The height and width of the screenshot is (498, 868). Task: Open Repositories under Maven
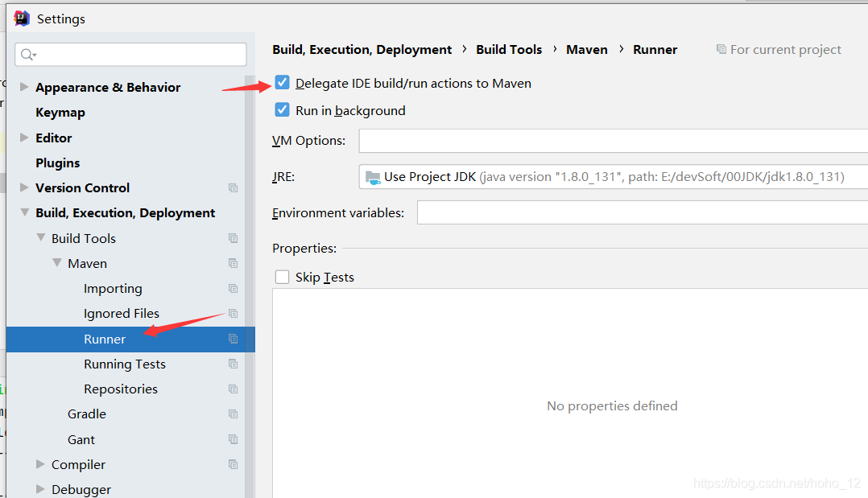pyautogui.click(x=121, y=389)
